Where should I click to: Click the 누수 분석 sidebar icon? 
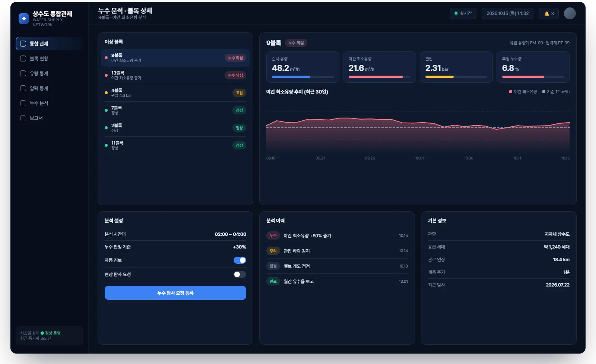coord(23,103)
